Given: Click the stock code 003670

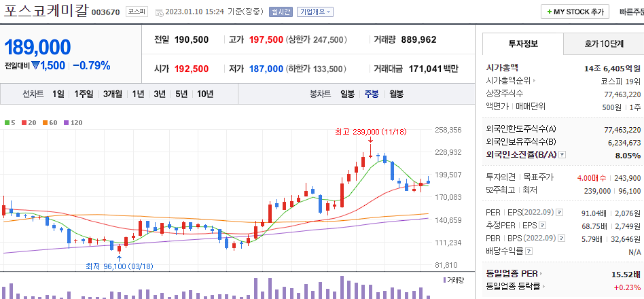Looking at the screenshot, I should pyautogui.click(x=105, y=12).
